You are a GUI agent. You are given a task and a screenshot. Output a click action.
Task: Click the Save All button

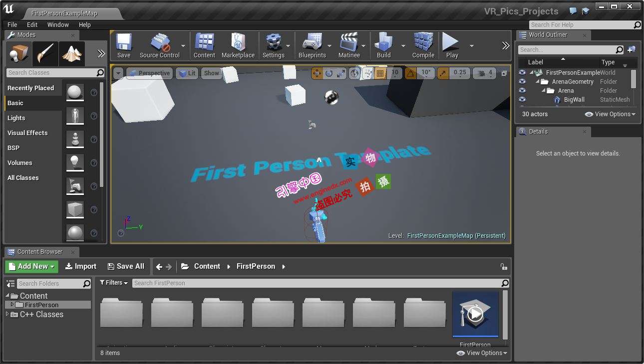125,266
